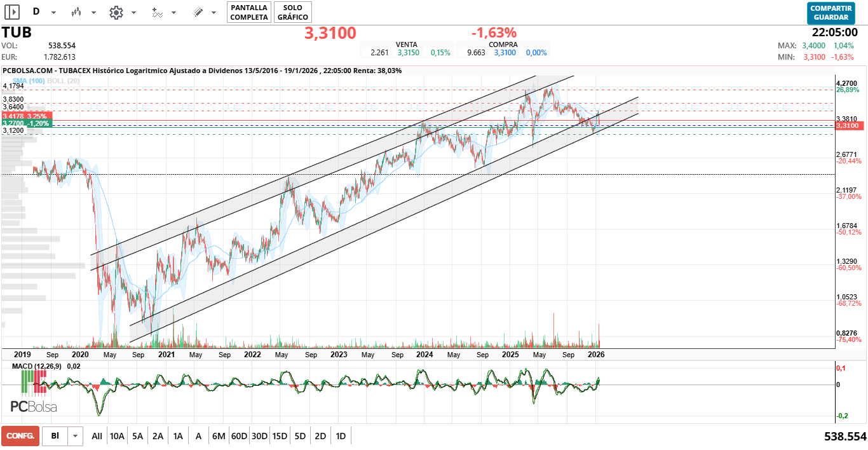The width and height of the screenshot is (868, 450).
Task: Select the 2D time range
Action: tap(320, 436)
